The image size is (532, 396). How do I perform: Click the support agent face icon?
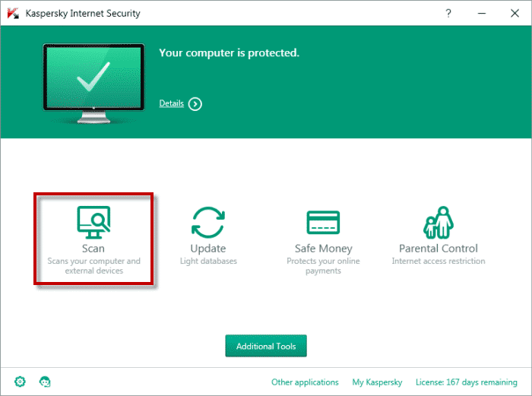(x=45, y=382)
